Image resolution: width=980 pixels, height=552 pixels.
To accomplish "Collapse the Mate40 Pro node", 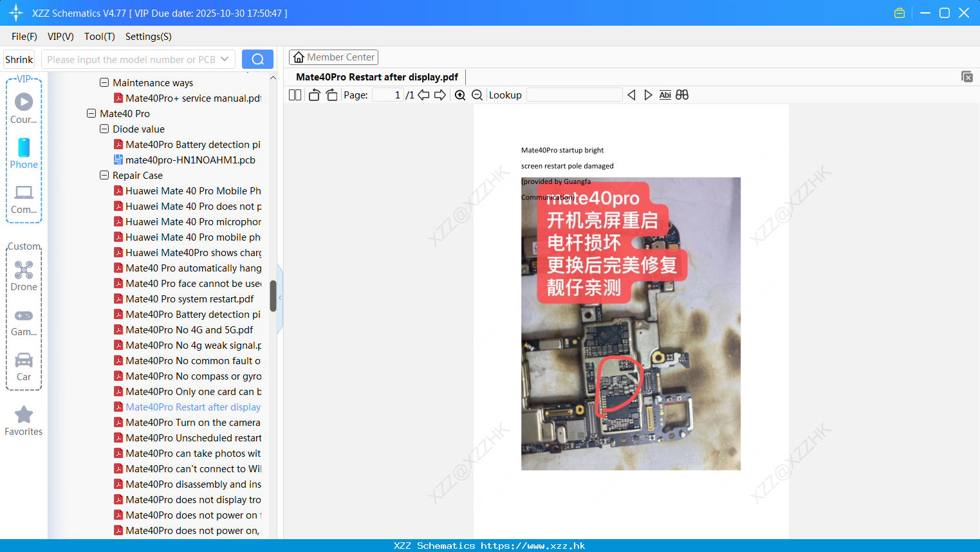I will pyautogui.click(x=91, y=113).
